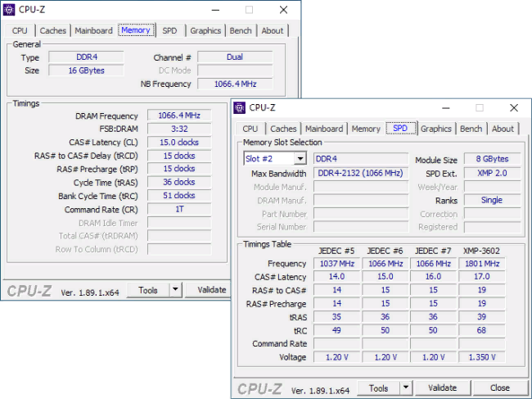Click the XMP tRAS cell showing 39
This screenshot has height=399, width=532.
482,317
